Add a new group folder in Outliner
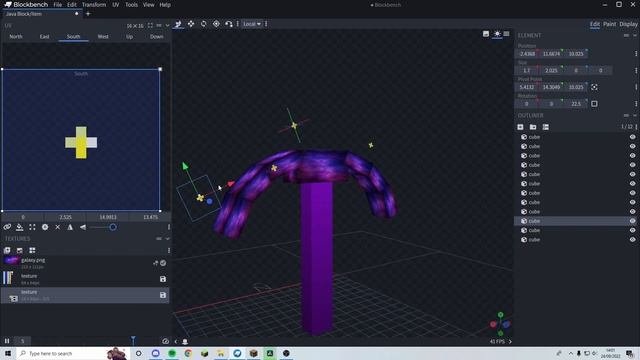 pos(533,127)
